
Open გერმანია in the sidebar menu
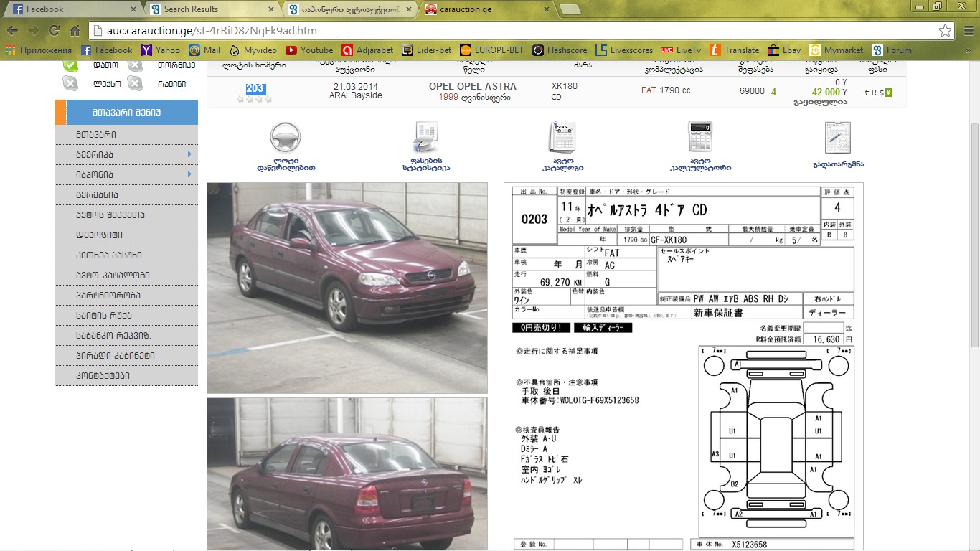(x=98, y=194)
